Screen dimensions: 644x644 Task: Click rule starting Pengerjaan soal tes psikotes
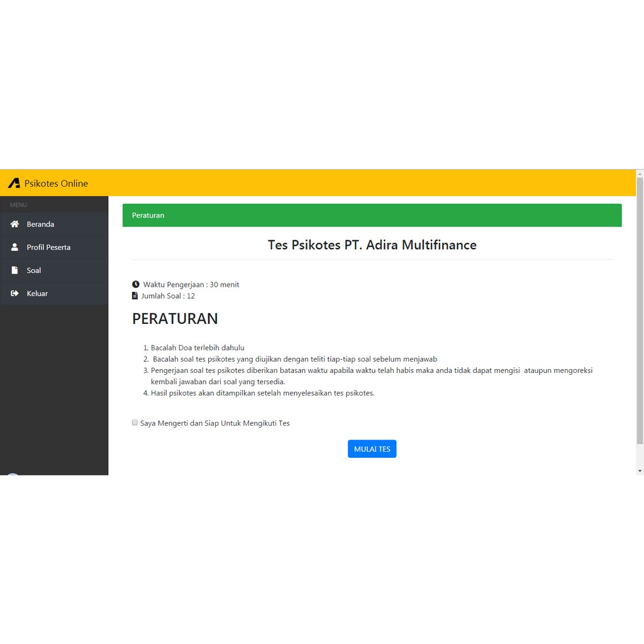pyautogui.click(x=372, y=376)
